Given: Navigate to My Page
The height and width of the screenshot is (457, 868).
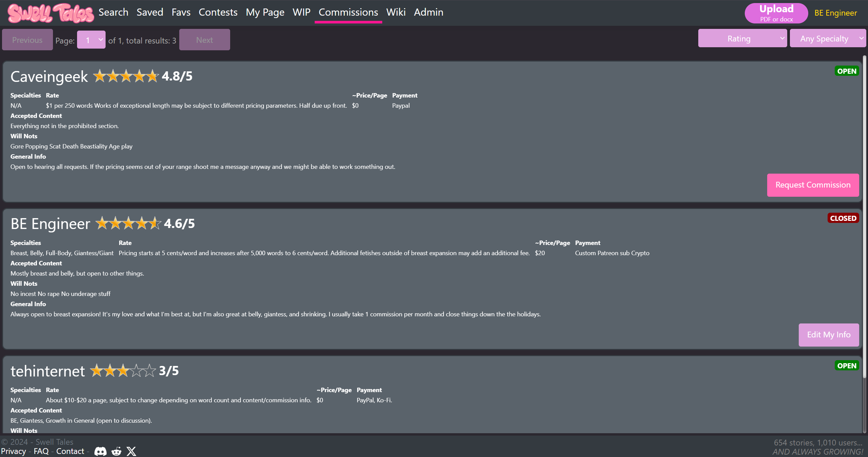Looking at the screenshot, I should click(265, 12).
